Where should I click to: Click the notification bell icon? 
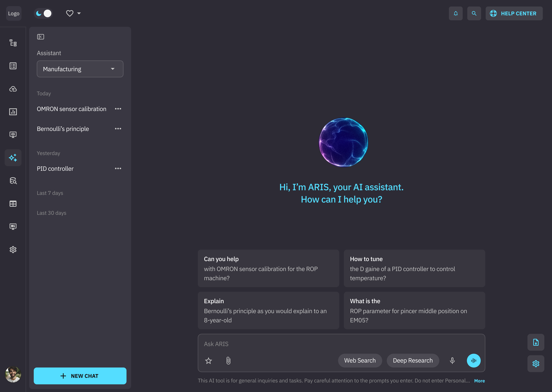click(x=456, y=13)
